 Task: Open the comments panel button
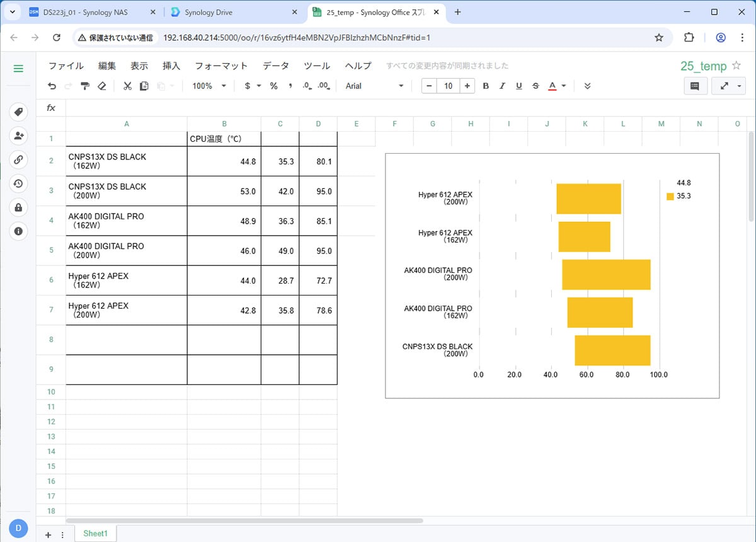695,86
